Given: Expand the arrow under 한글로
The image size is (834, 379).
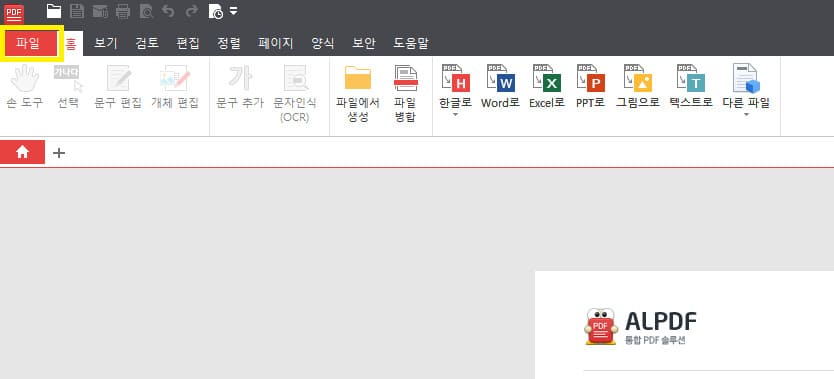Looking at the screenshot, I should tap(455, 114).
